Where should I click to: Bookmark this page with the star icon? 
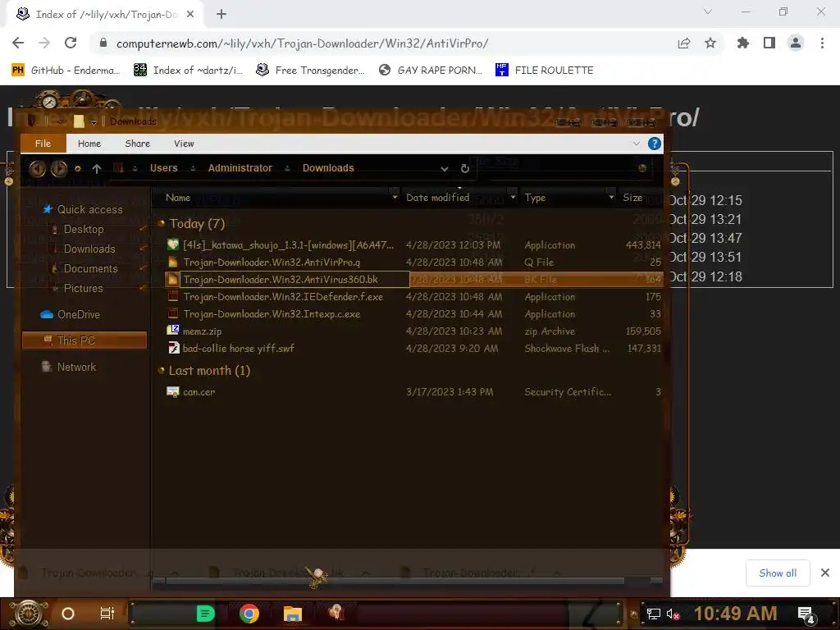click(x=710, y=43)
